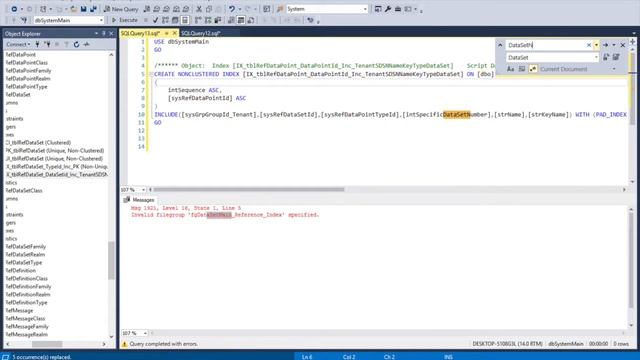
Task: Click the Database Engine Query icon after New Query
Action: pos(147,9)
